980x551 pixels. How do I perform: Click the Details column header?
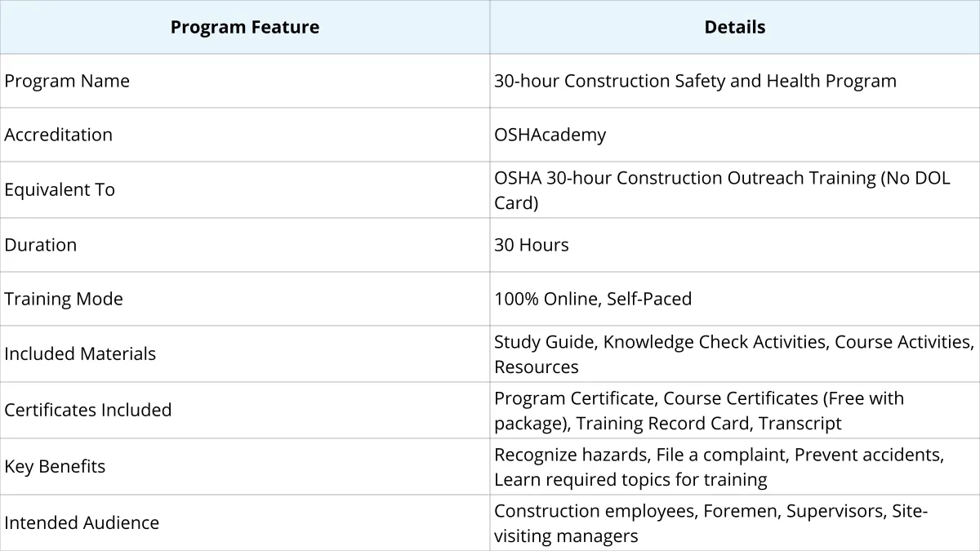735,27
